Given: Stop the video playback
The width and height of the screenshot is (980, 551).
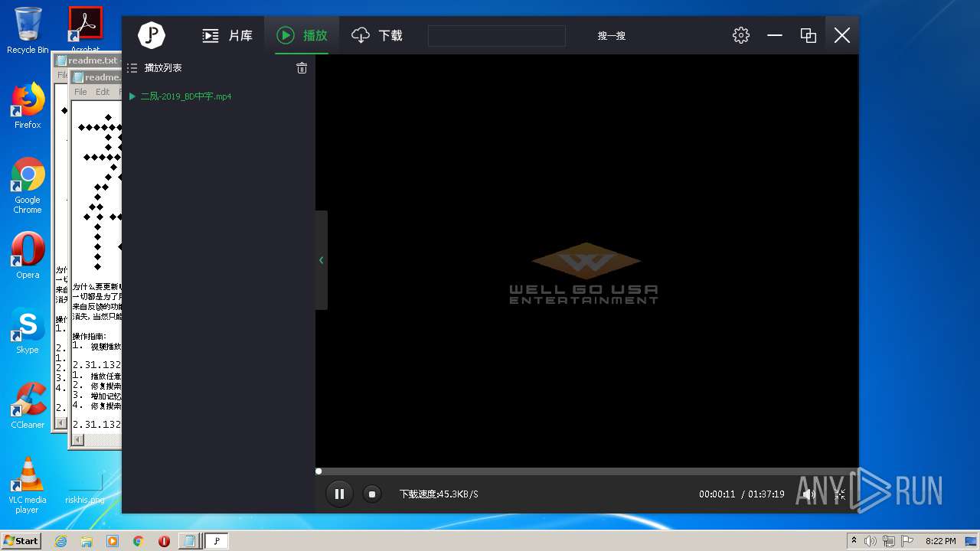Looking at the screenshot, I should [x=371, y=494].
